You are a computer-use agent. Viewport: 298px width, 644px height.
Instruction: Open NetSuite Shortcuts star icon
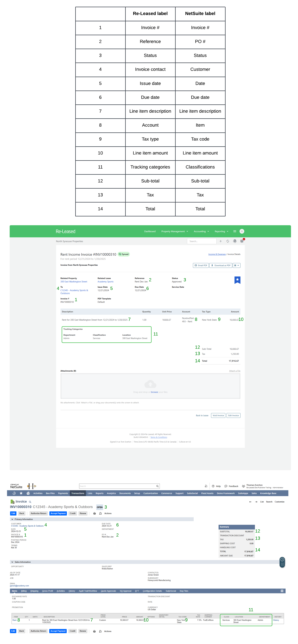click(21, 493)
